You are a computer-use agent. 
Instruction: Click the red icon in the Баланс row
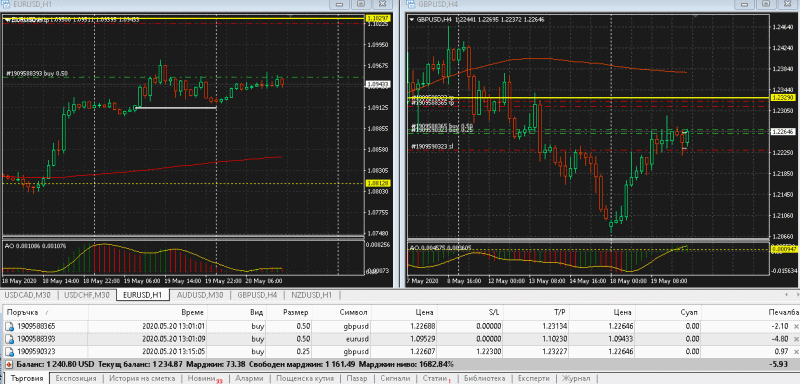coord(9,365)
